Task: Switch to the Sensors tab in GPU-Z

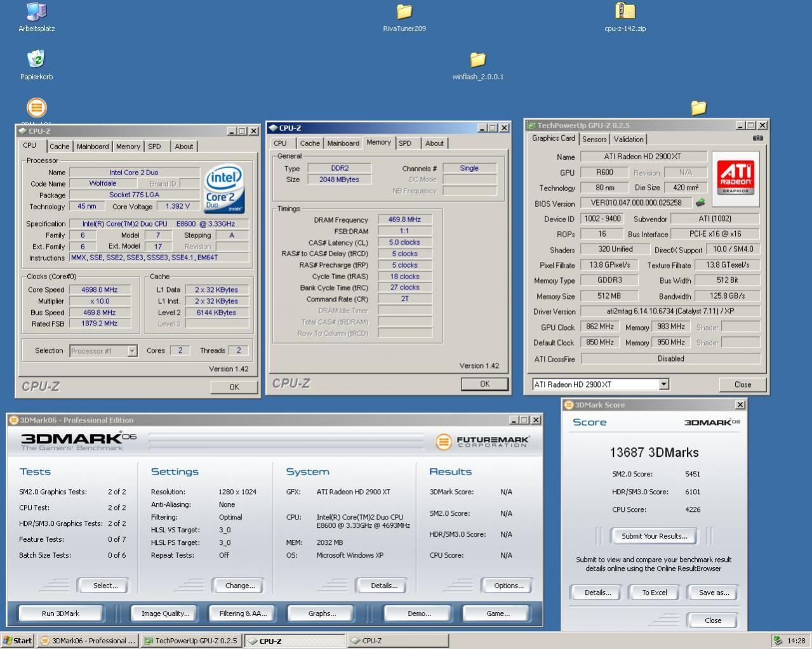Action: coord(594,140)
